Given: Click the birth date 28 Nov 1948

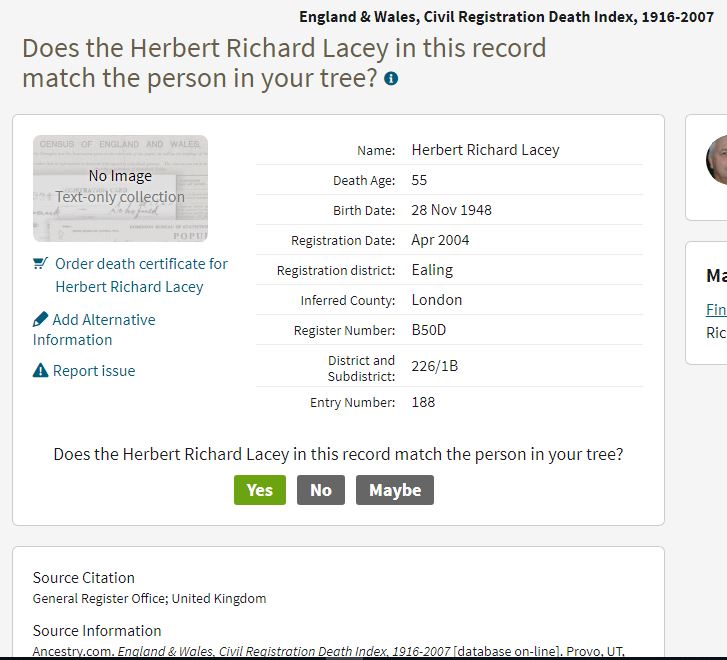Looking at the screenshot, I should (452, 210).
